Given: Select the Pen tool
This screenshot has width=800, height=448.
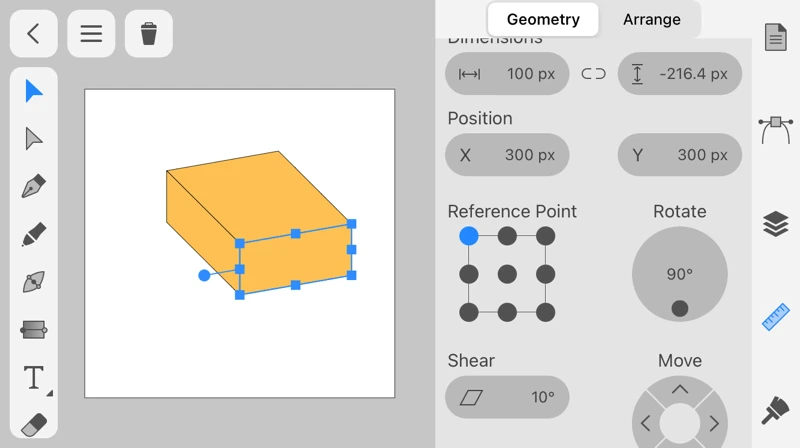Looking at the screenshot, I should 34,187.
